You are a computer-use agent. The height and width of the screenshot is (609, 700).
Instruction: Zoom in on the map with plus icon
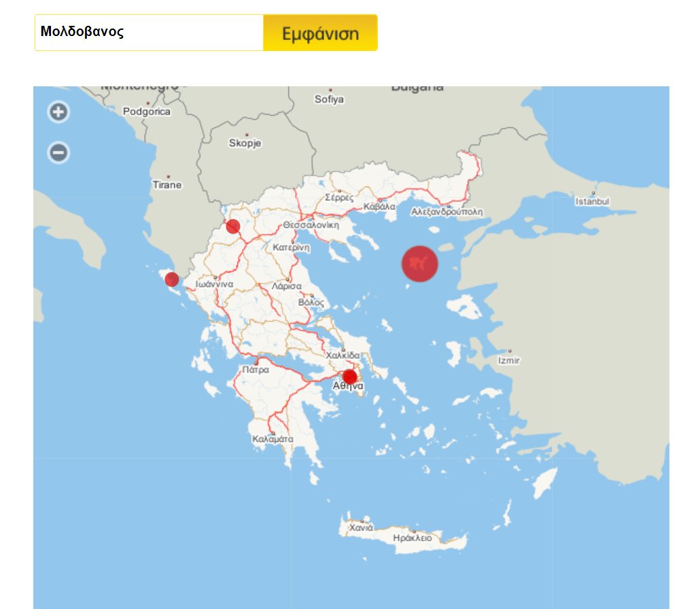58,111
